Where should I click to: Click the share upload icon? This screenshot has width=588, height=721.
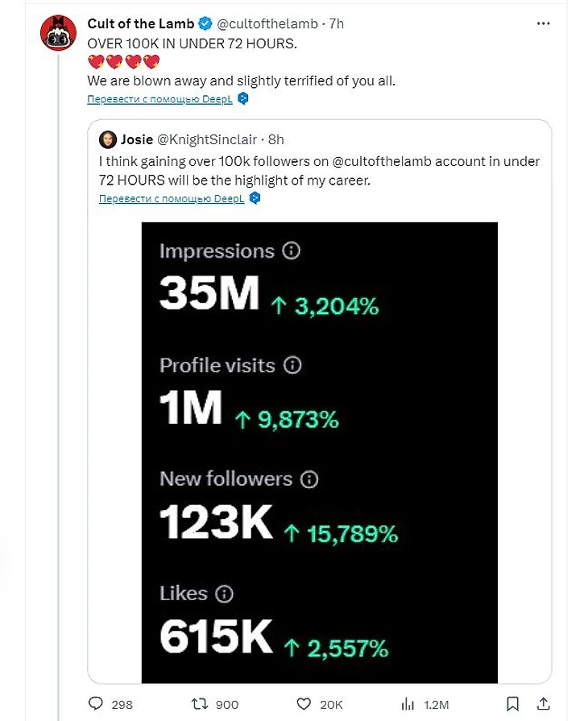(x=544, y=703)
